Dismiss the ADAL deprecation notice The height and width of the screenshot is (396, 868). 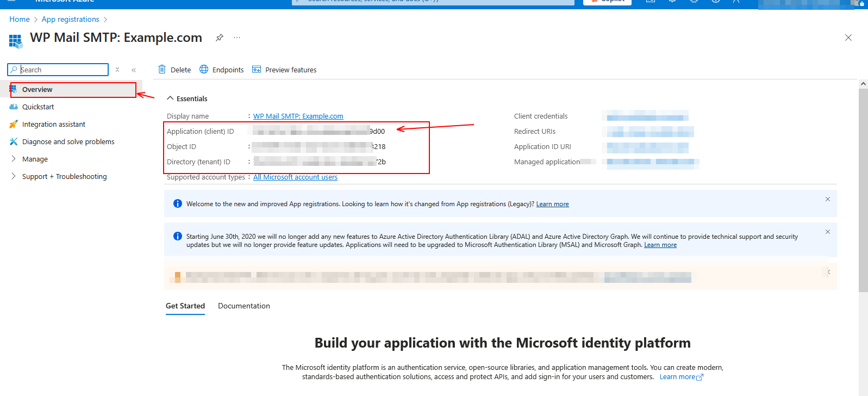[828, 232]
